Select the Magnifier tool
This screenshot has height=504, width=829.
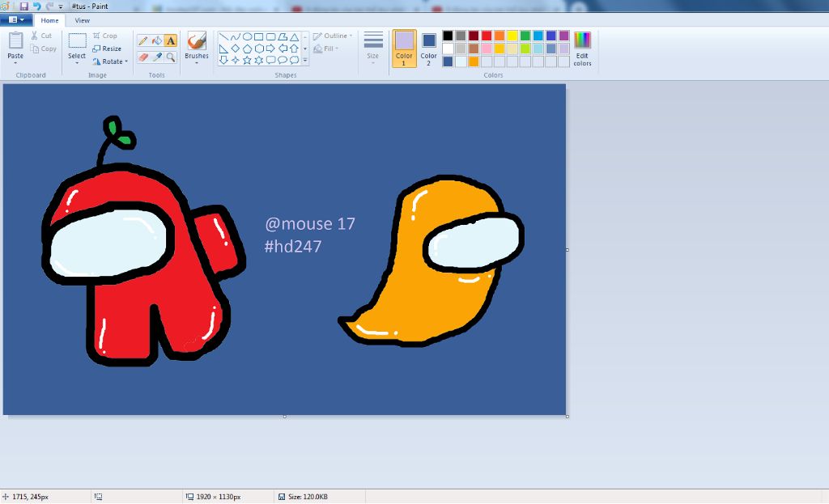pos(170,57)
